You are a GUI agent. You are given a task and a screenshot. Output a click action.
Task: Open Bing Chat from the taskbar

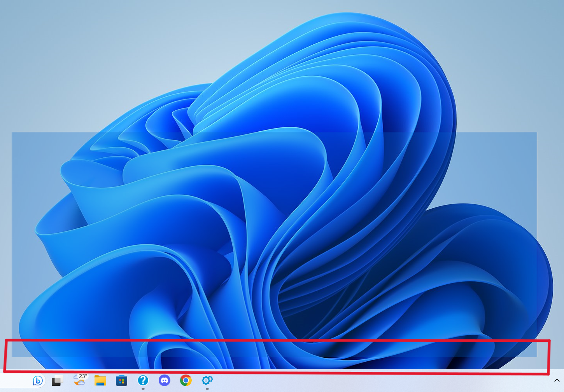[x=38, y=381]
